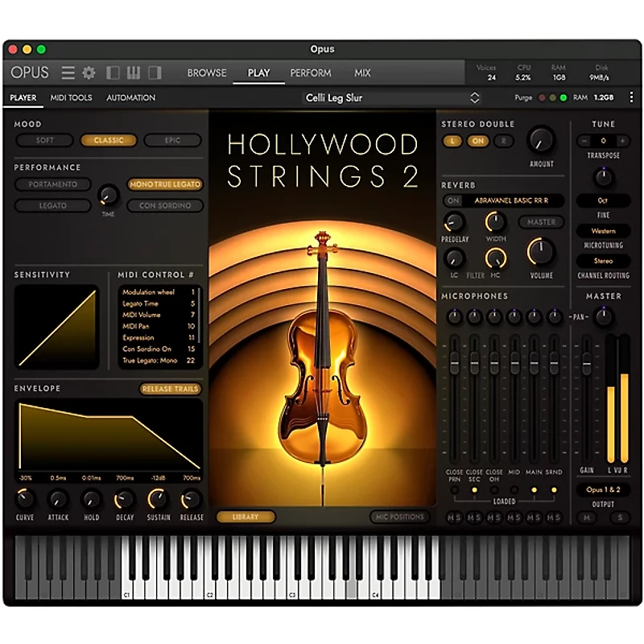Open the MIC POSITIONS panel
The width and height of the screenshot is (644, 644).
402,518
